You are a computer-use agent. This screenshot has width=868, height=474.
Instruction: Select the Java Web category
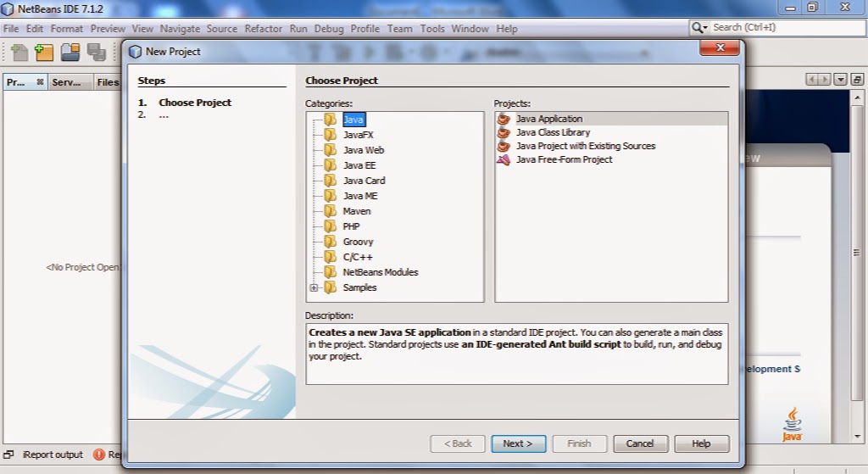(x=363, y=150)
